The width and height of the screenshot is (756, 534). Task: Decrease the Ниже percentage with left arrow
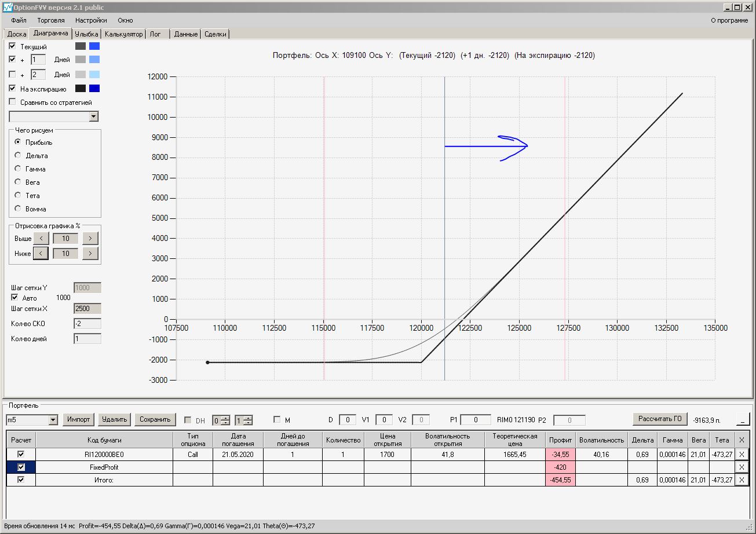[x=41, y=253]
